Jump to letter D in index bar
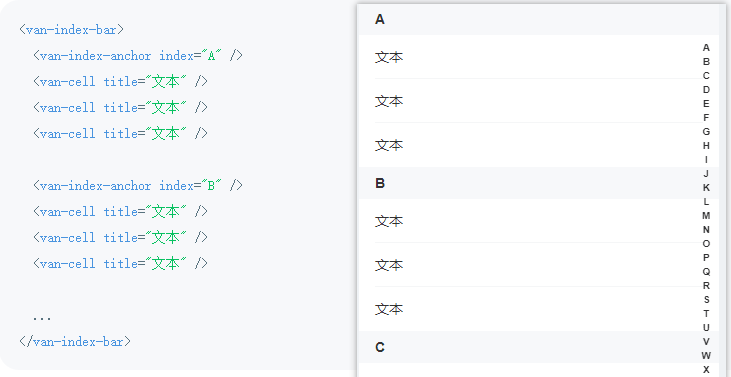Image resolution: width=731 pixels, height=377 pixels. pos(706,89)
